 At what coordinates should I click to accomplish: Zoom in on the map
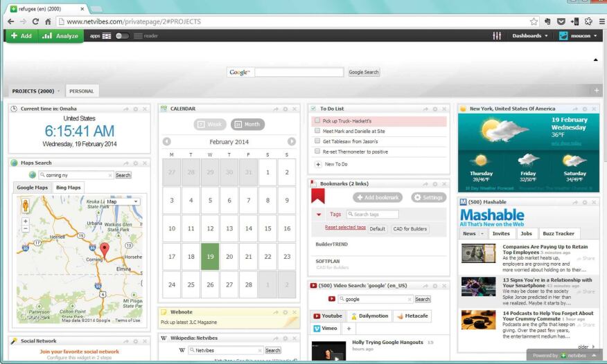[x=26, y=221]
